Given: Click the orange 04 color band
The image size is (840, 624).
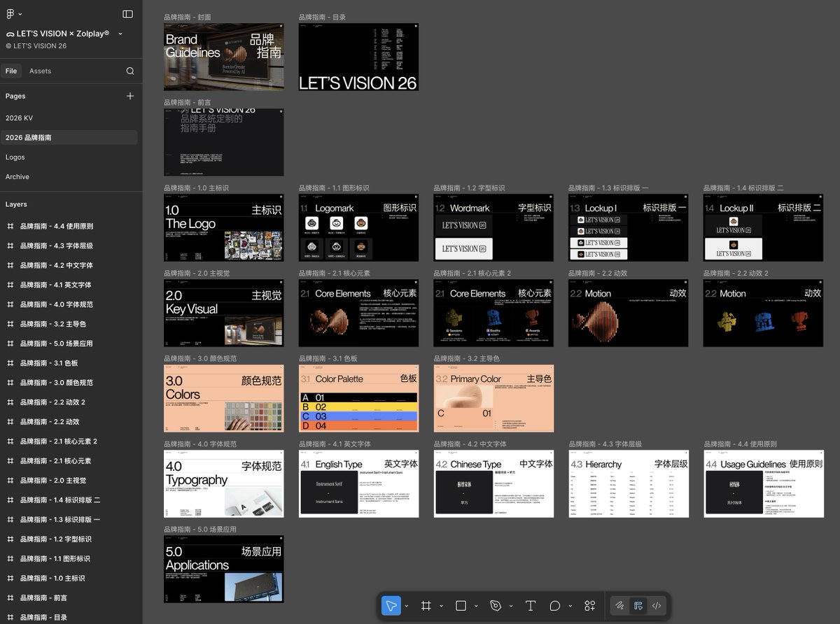Looking at the screenshot, I should [358, 425].
